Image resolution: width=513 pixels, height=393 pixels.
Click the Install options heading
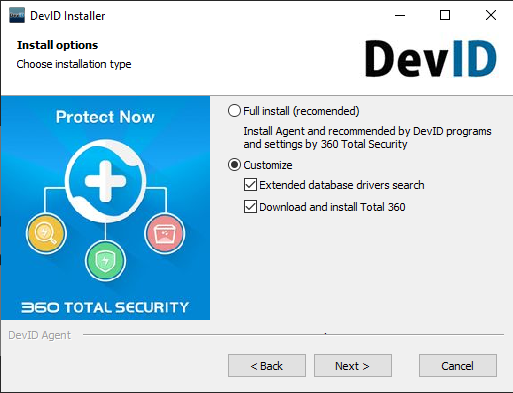coord(57,45)
